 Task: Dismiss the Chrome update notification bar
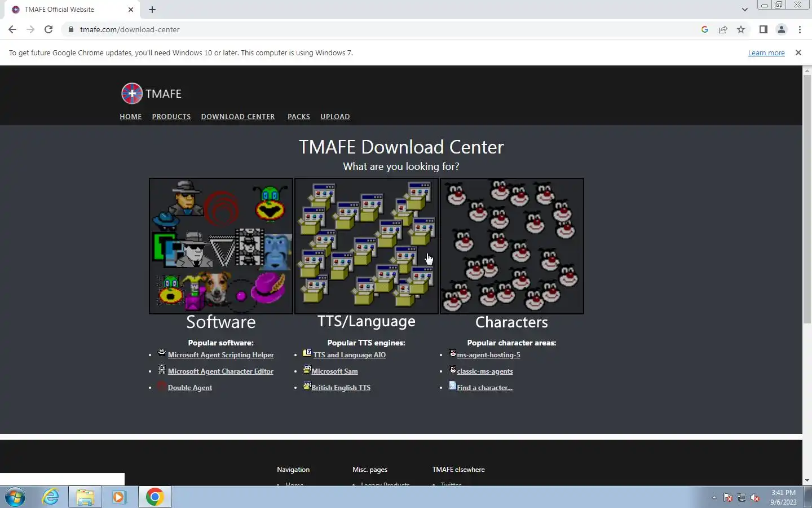pos(798,52)
